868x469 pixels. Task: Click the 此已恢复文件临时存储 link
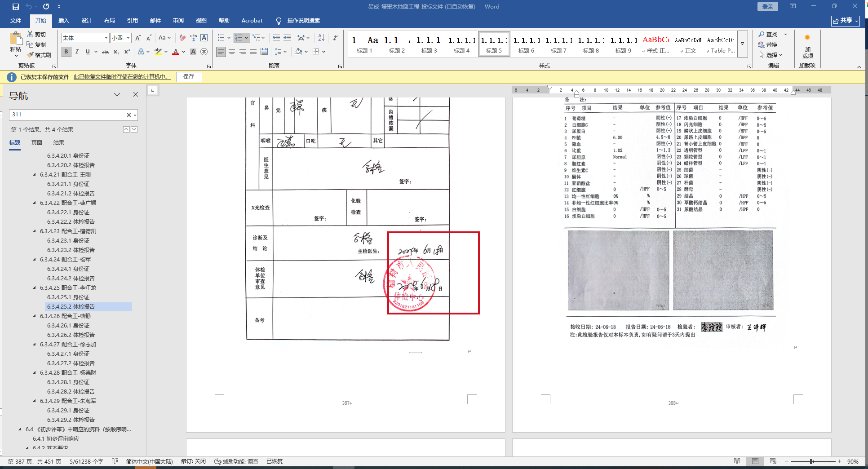click(x=122, y=77)
